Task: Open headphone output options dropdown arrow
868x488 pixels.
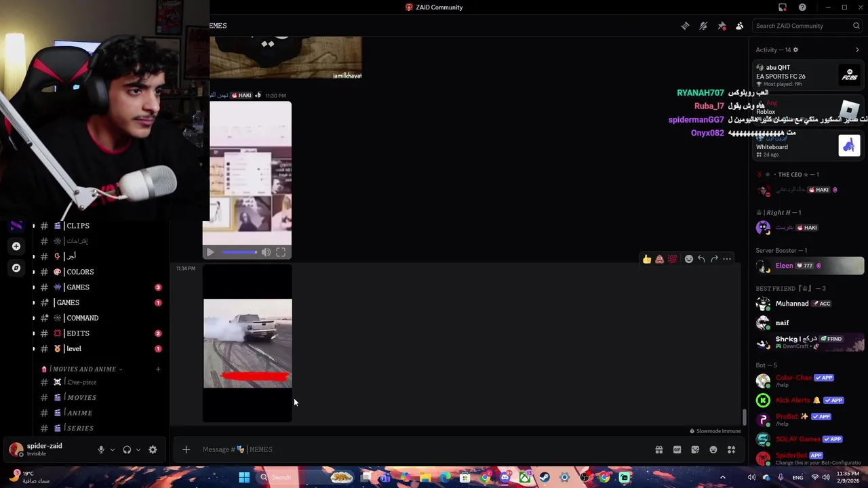Action: click(x=138, y=449)
